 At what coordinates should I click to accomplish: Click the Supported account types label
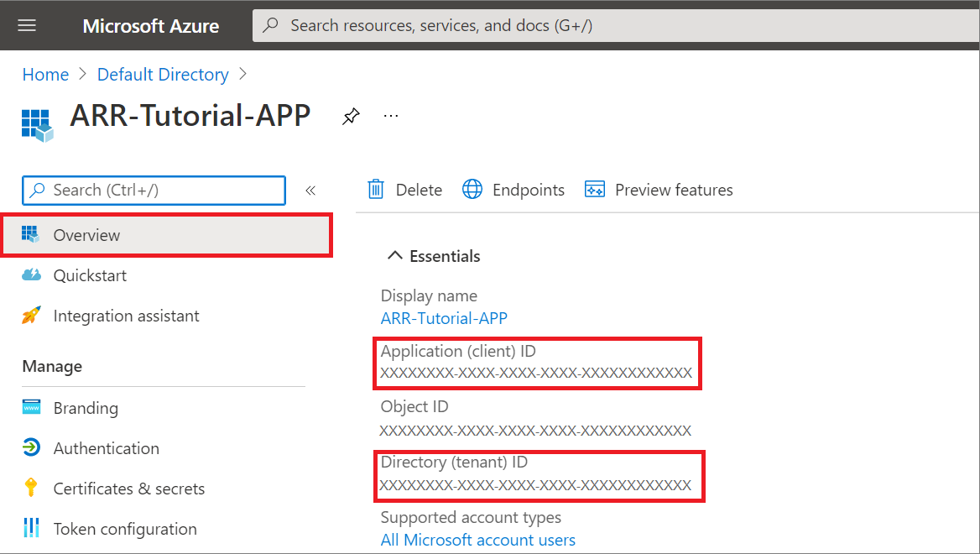click(471, 517)
